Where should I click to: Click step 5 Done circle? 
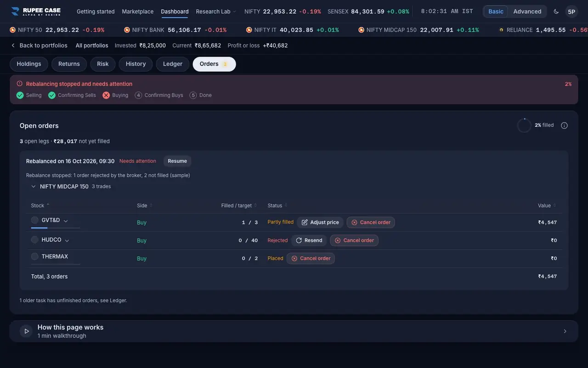point(193,95)
